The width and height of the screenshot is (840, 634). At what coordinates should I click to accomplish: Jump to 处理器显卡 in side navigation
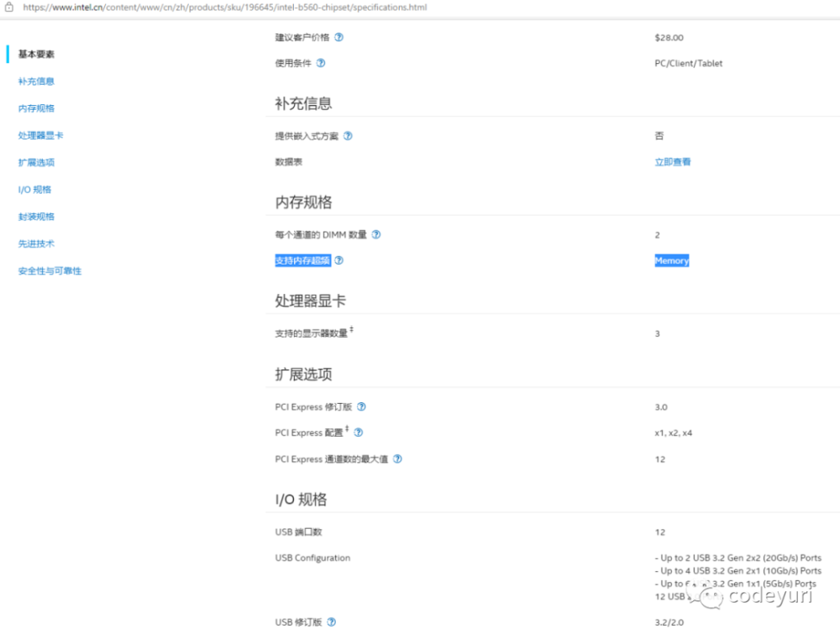40,135
